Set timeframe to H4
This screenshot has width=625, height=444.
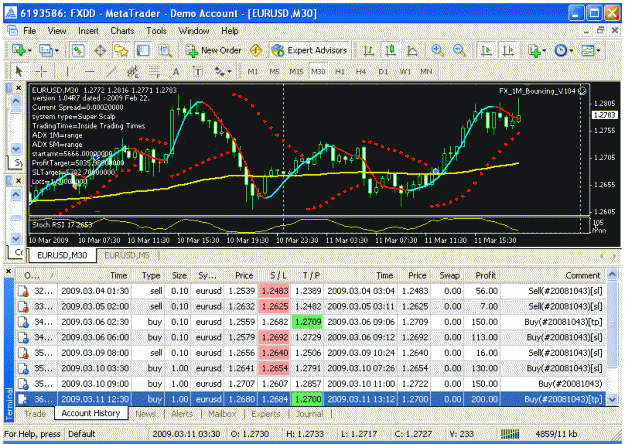(361, 72)
